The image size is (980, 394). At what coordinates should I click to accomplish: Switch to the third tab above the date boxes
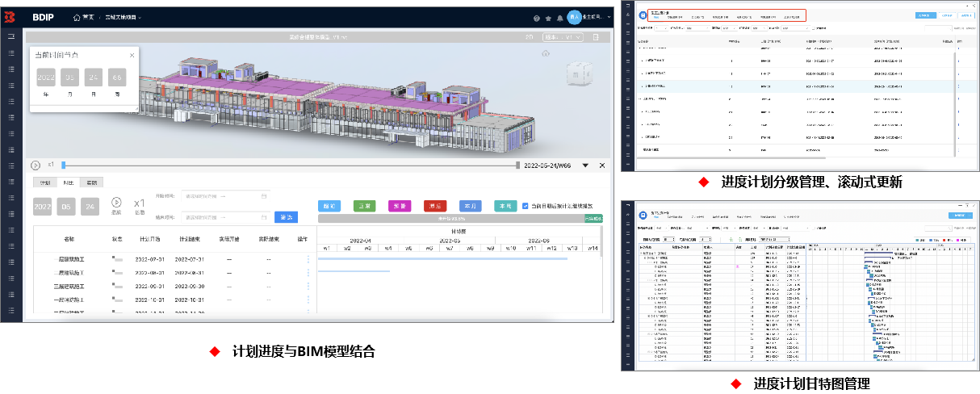pos(92,183)
